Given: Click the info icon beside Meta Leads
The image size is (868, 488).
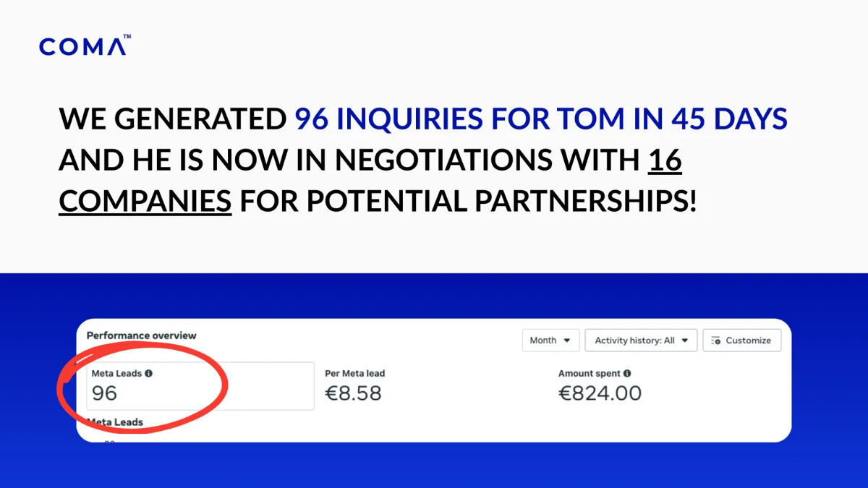Looking at the screenshot, I should coord(148,374).
